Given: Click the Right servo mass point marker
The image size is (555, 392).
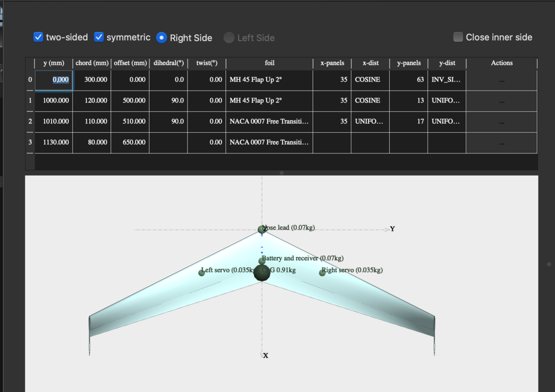Looking at the screenshot, I should tap(322, 272).
